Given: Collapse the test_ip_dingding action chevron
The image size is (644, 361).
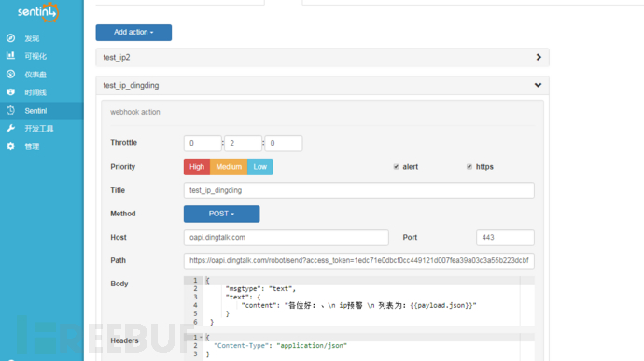Looking at the screenshot, I should click(x=538, y=85).
